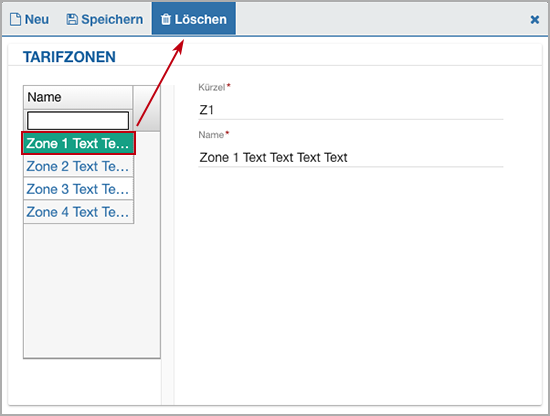Select Zone 2 Text row in list
Image resolution: width=550 pixels, height=416 pixels.
79,166
